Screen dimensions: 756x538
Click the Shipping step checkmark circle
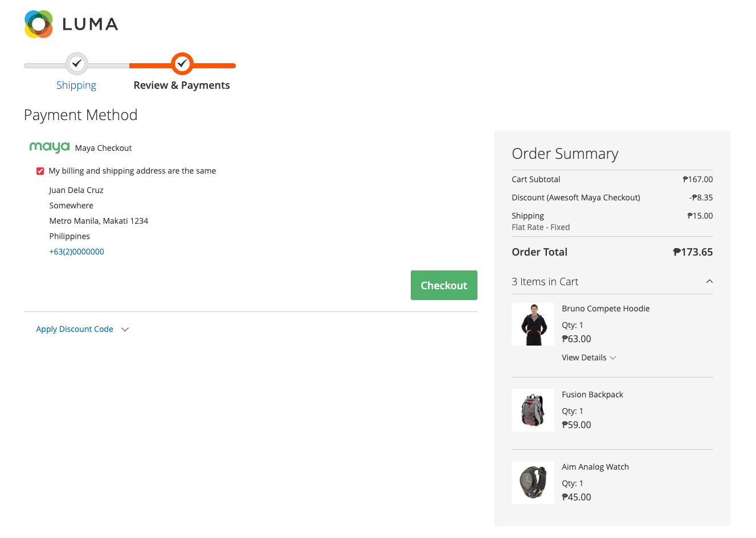pos(76,64)
